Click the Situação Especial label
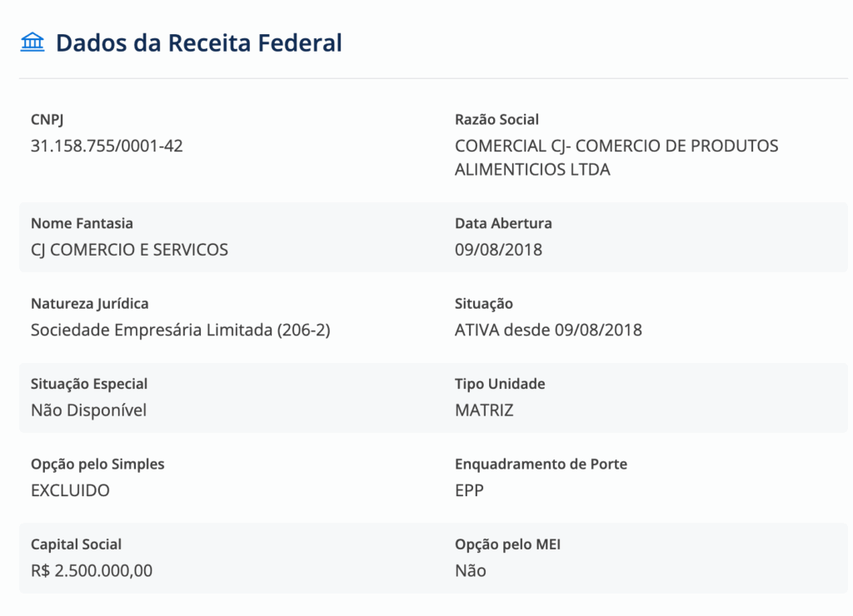853x616 pixels. pos(89,384)
